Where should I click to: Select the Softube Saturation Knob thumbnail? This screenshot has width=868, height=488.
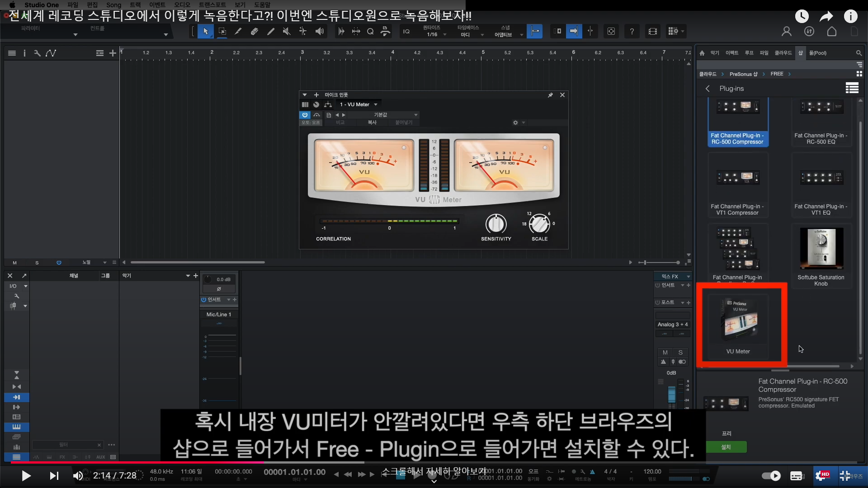821,256
